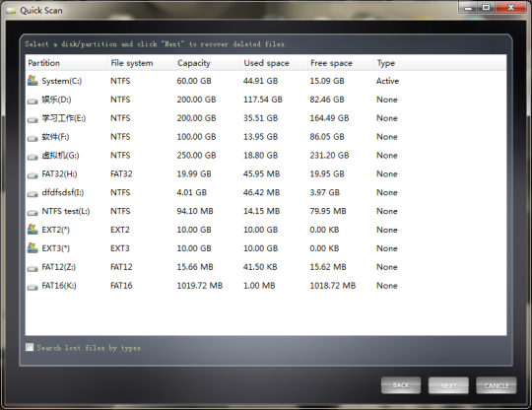
Task: Select the 娱乐(D:) partition name
Action: (56, 100)
